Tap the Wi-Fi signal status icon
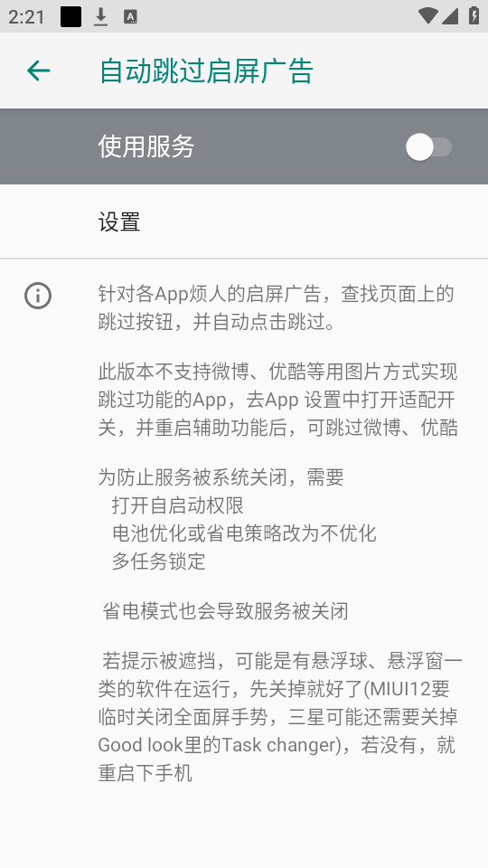The height and width of the screenshot is (868, 488). pos(427,15)
